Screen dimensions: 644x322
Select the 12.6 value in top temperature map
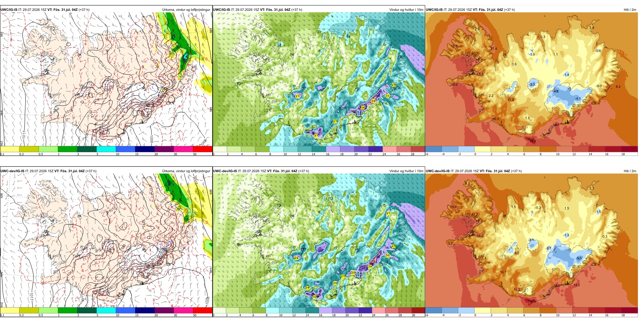(x=454, y=46)
